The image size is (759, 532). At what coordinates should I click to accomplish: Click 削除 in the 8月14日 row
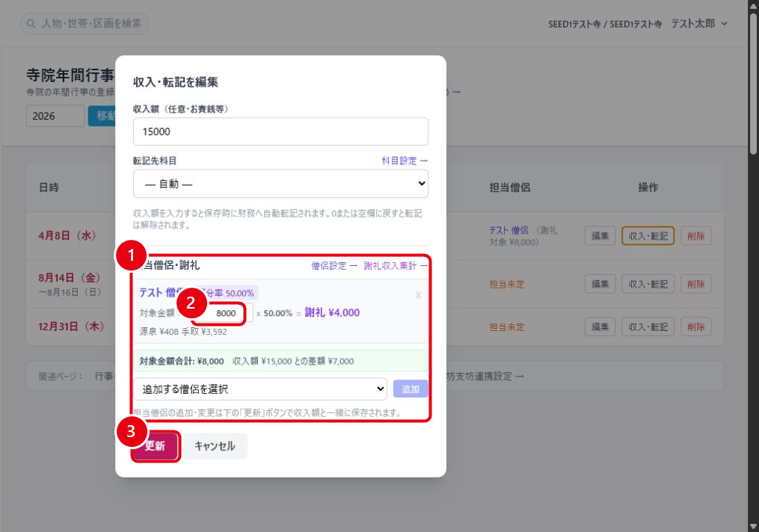tap(695, 284)
